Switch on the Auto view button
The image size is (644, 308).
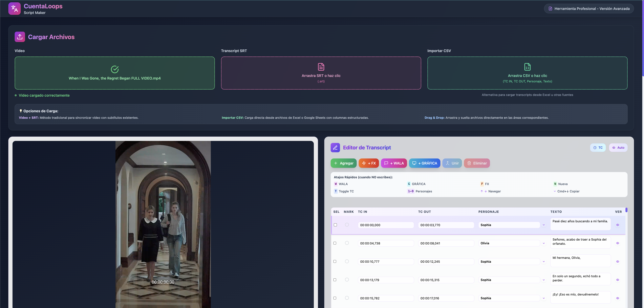point(618,148)
